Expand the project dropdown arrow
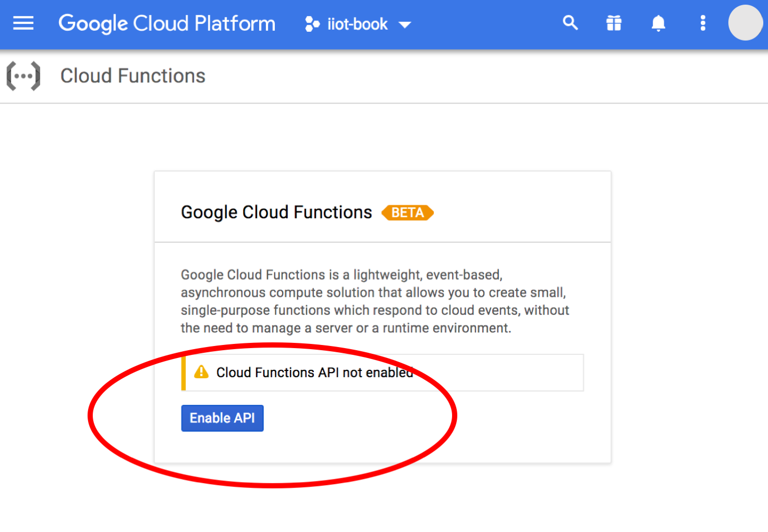 [x=405, y=24]
